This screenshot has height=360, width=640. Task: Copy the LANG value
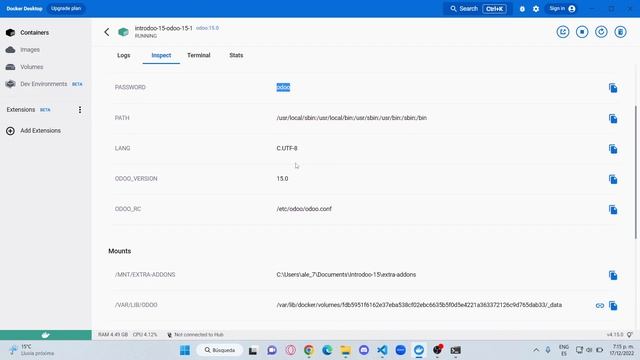coord(613,149)
